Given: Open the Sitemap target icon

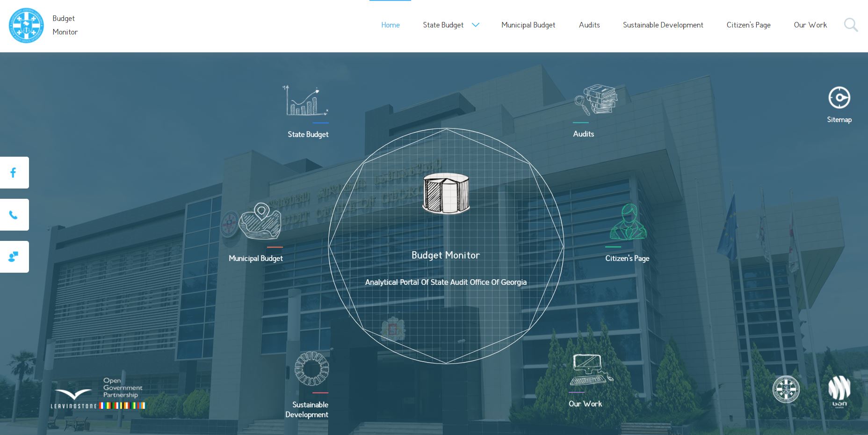Looking at the screenshot, I should pyautogui.click(x=839, y=98).
